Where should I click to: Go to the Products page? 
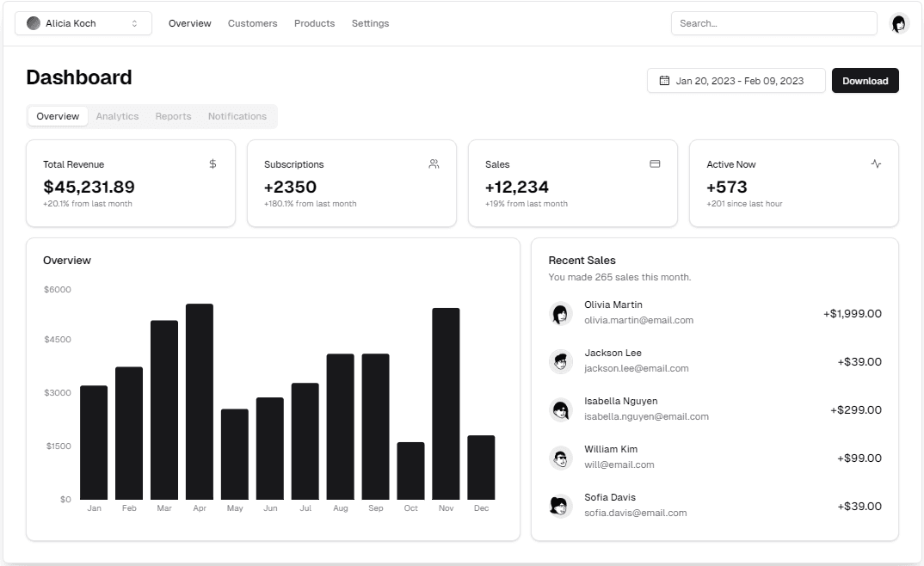click(x=314, y=23)
